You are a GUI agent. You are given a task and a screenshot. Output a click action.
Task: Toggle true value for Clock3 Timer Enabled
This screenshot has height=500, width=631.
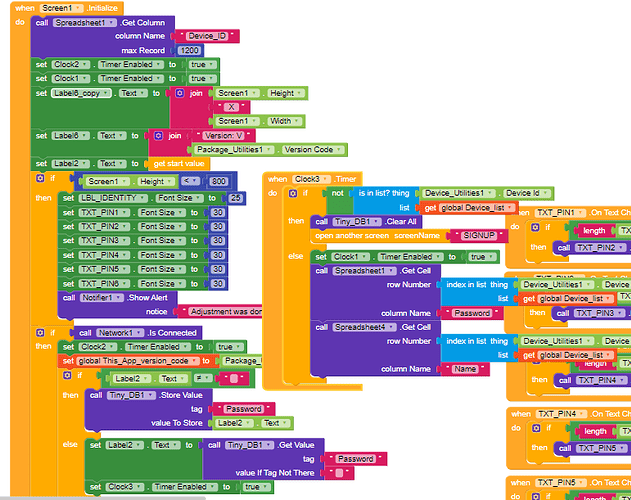(x=256, y=487)
